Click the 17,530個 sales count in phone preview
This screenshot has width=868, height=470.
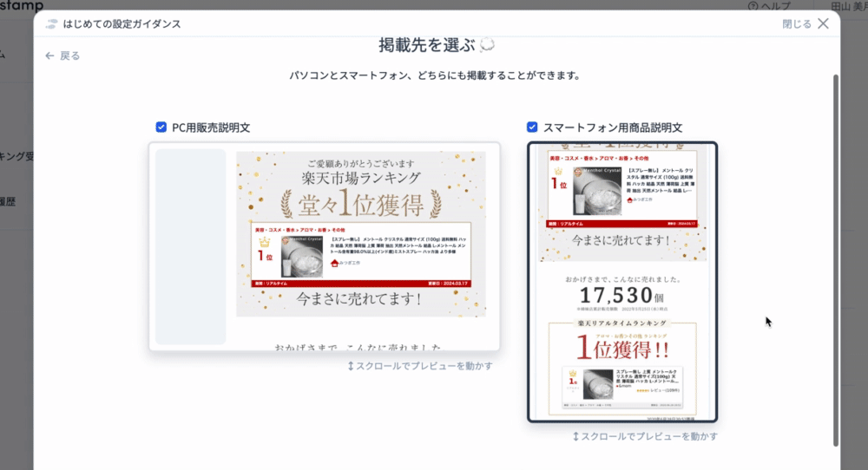click(621, 296)
